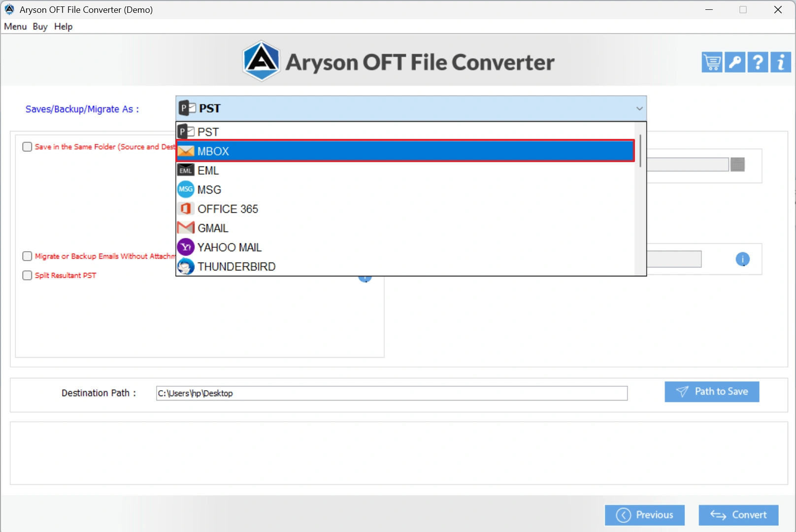Click the Yahoo Mail purple icon

[x=186, y=247]
